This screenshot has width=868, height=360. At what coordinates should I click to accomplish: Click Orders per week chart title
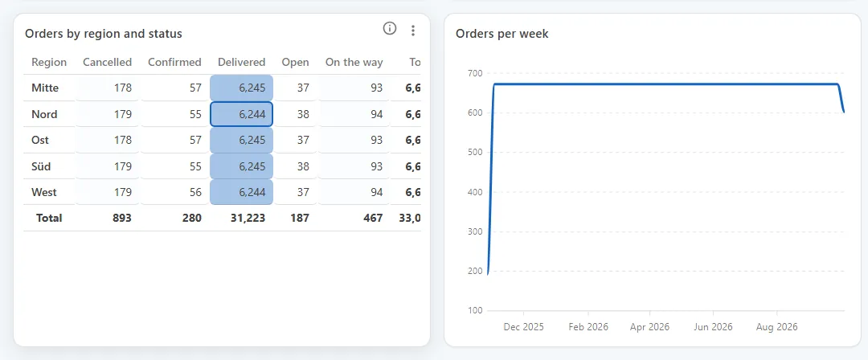pyautogui.click(x=502, y=34)
